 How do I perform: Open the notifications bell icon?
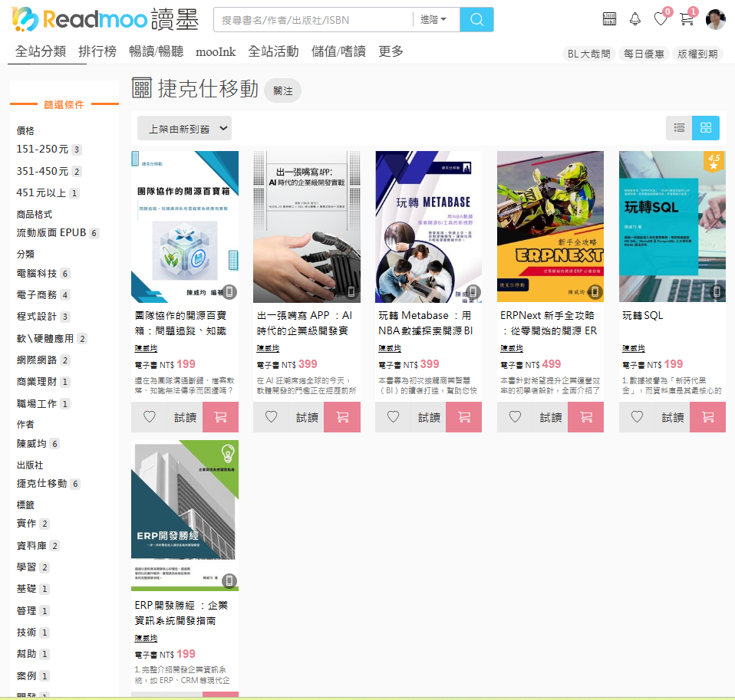coord(635,19)
